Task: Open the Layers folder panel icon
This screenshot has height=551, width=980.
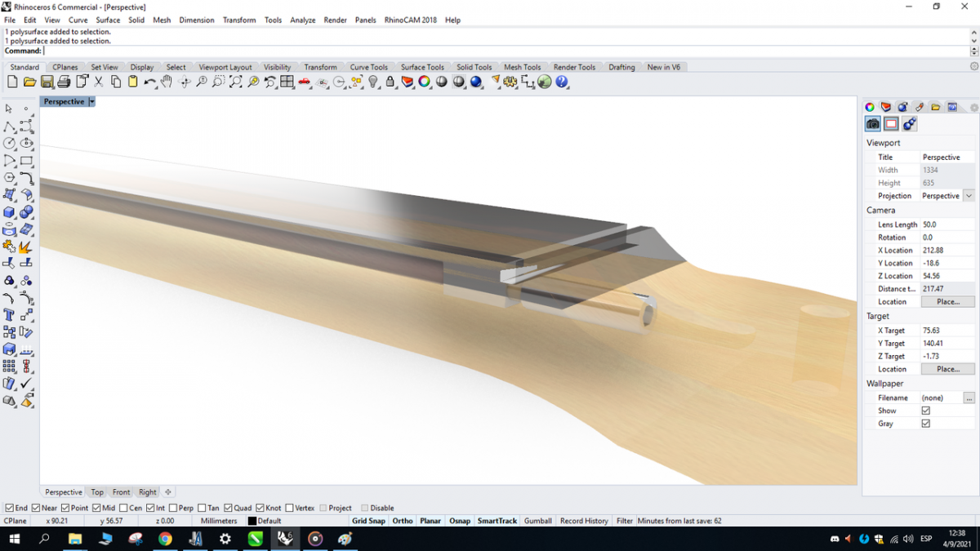Action: 935,107
